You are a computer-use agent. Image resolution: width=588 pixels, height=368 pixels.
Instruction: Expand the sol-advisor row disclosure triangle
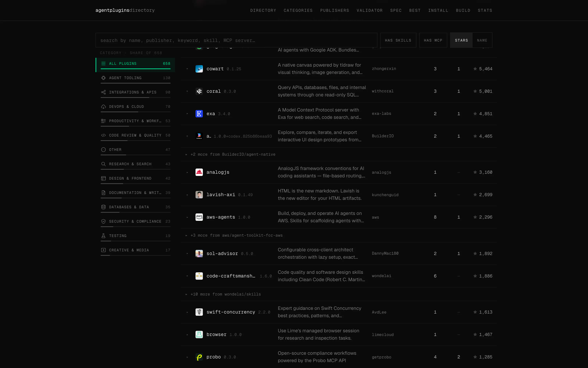pyautogui.click(x=187, y=254)
